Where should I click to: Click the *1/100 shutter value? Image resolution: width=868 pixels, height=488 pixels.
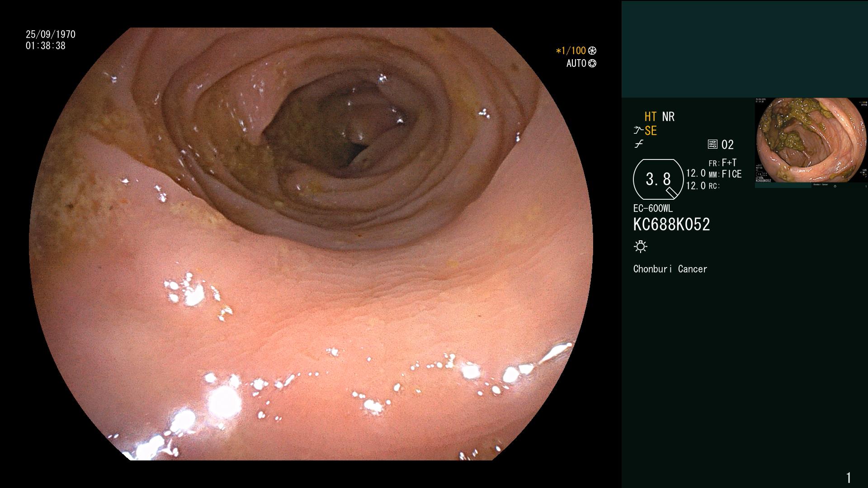[571, 51]
